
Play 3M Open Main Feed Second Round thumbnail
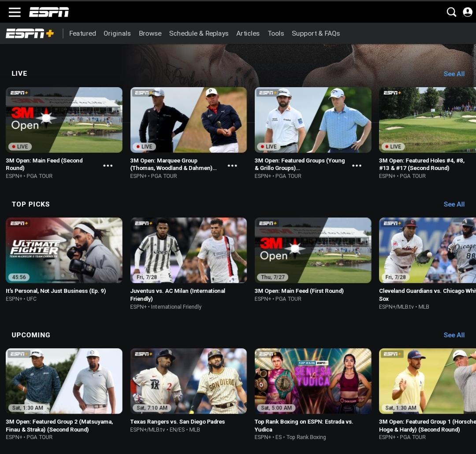(x=64, y=120)
